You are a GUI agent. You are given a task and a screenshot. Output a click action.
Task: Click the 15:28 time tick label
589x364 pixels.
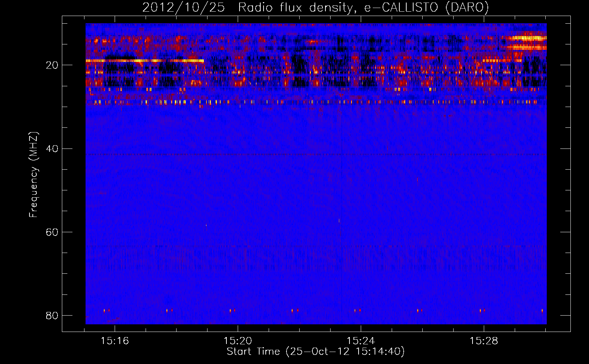tap(484, 341)
